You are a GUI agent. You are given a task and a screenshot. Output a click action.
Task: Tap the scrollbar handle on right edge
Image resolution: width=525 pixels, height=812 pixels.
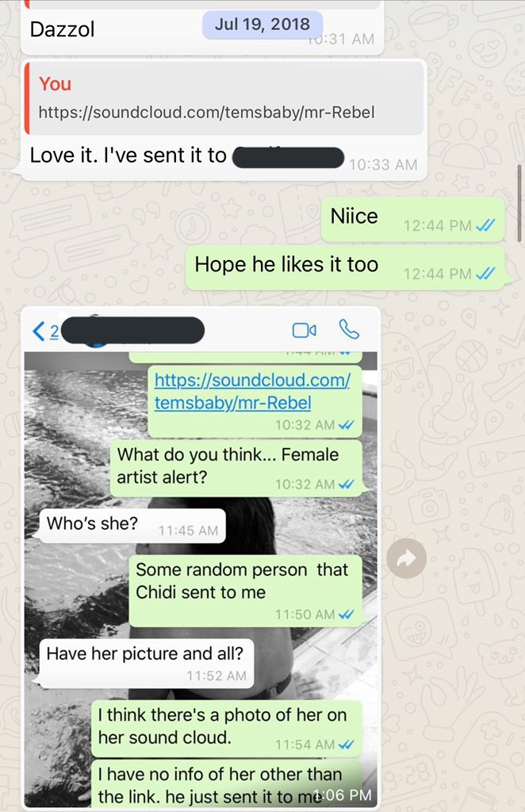click(x=519, y=203)
